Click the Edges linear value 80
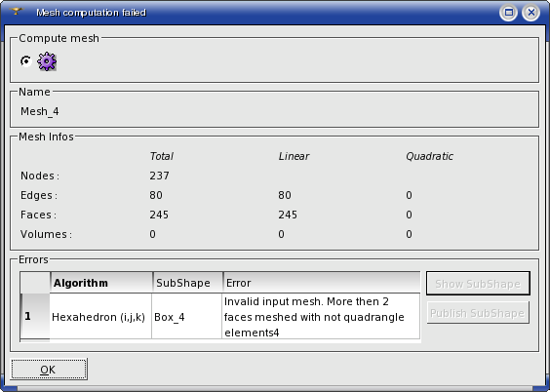 (x=285, y=195)
